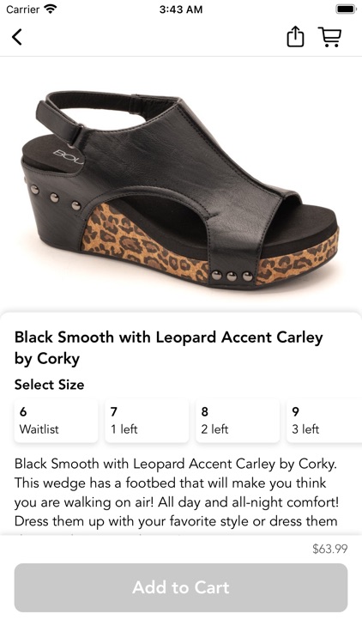Image resolution: width=362 pixels, height=644 pixels.
Task: Tap the Carrier label in status bar
Action: click(23, 9)
